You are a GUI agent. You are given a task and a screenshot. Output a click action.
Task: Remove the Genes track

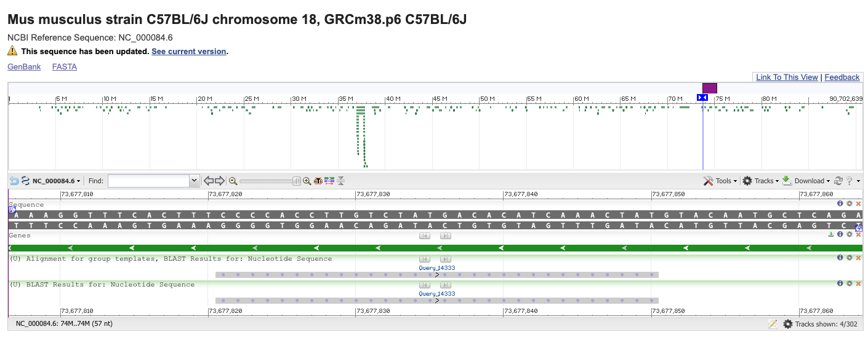point(858,234)
